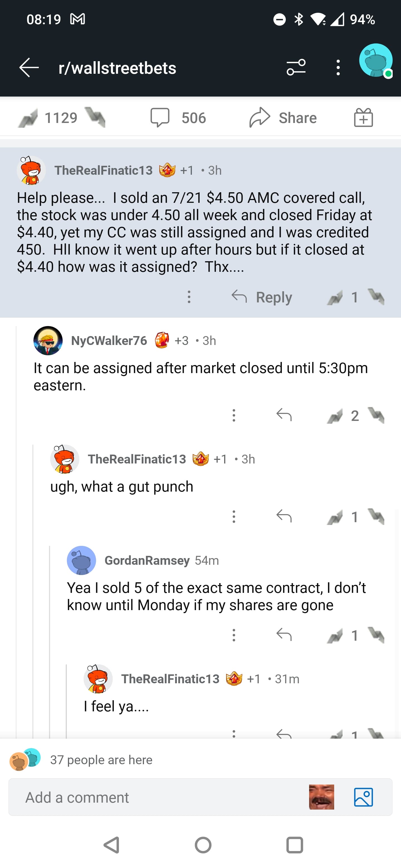Open the three-dot overflow menu in header
Viewport: 401px width, 868px height.
(338, 67)
